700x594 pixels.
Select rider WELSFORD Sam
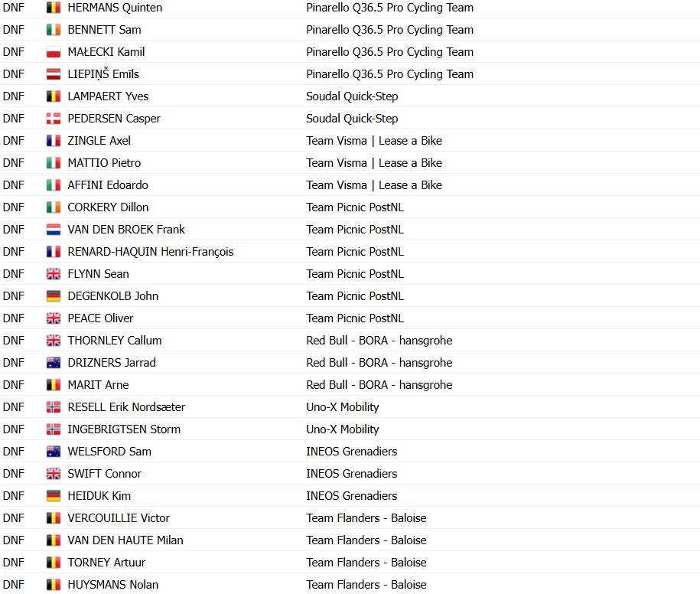(109, 452)
